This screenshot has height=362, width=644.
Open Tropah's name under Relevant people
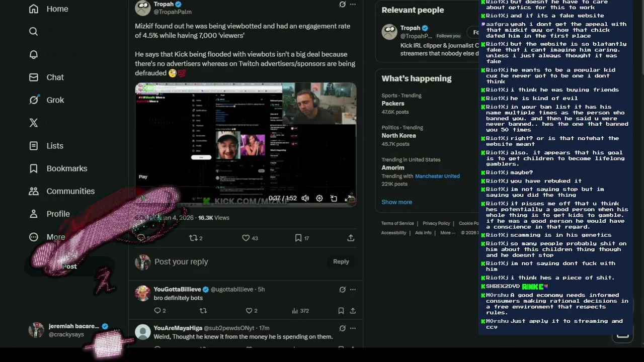click(x=410, y=28)
